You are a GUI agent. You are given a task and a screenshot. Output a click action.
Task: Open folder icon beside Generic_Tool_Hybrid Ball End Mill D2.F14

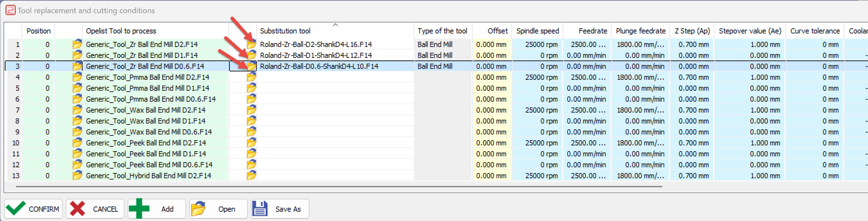(x=77, y=175)
